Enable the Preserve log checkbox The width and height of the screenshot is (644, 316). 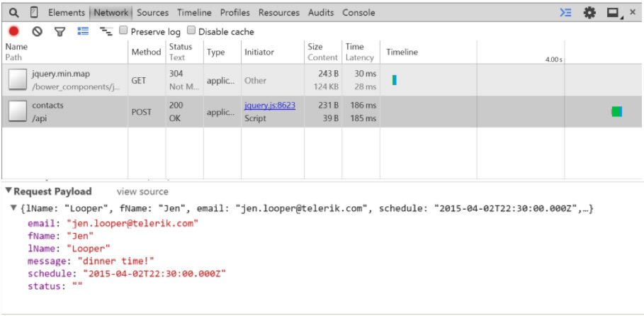click(x=123, y=30)
